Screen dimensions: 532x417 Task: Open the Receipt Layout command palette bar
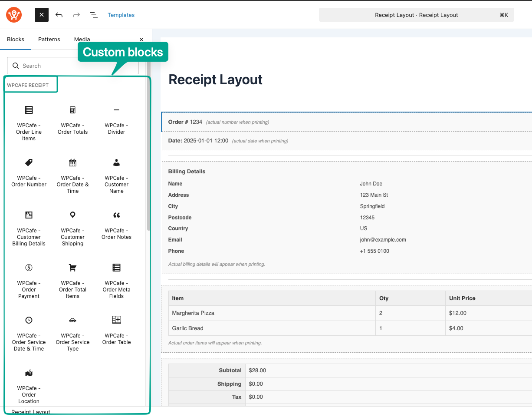[416, 15]
